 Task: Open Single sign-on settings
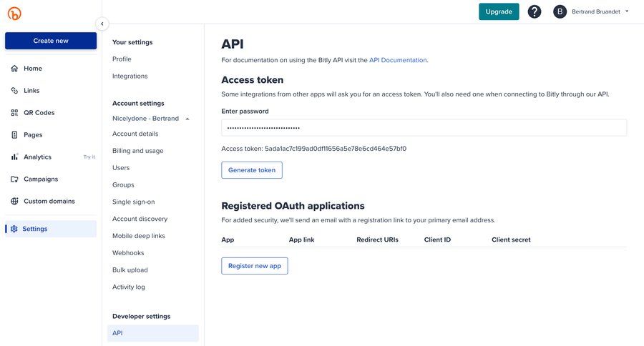pos(134,202)
